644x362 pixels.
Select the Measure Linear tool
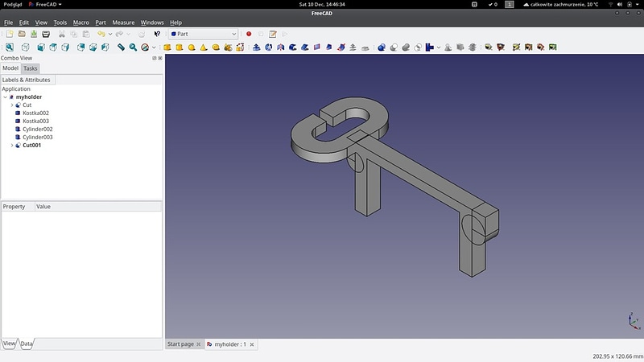[x=489, y=47]
